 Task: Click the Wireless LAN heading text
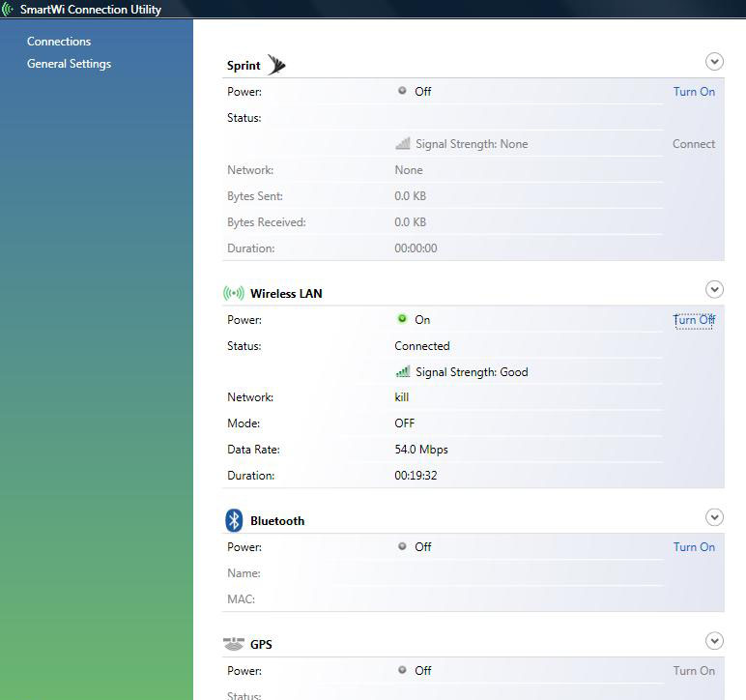tap(286, 294)
